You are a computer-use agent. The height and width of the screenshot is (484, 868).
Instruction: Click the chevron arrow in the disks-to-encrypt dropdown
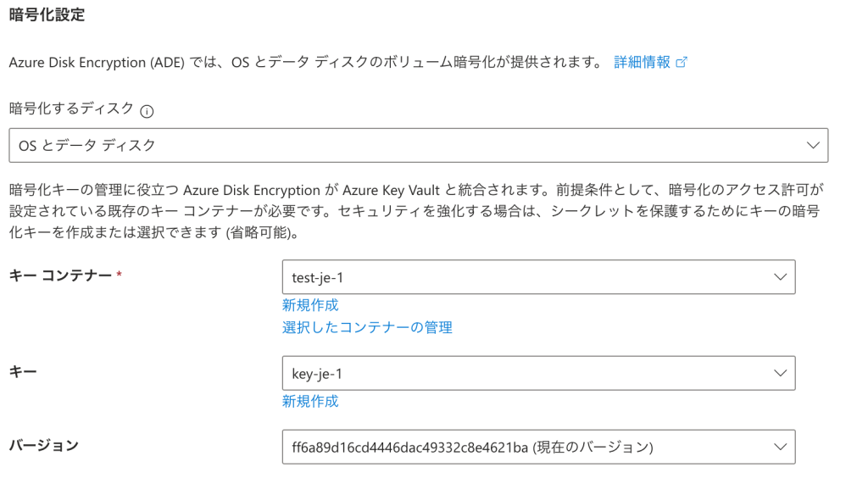click(813, 145)
